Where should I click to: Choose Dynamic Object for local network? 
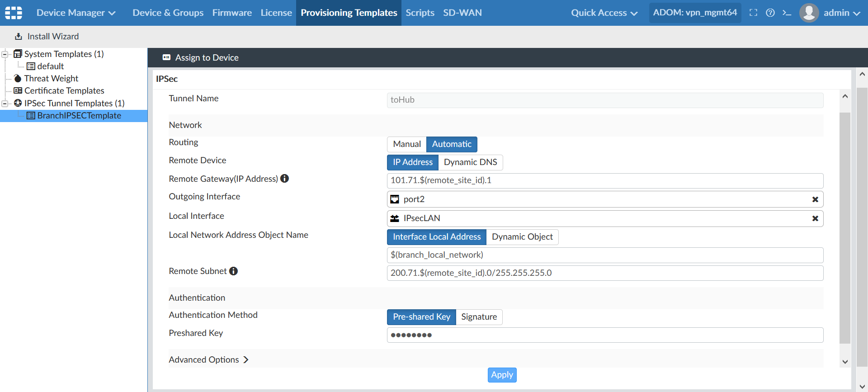(x=522, y=237)
